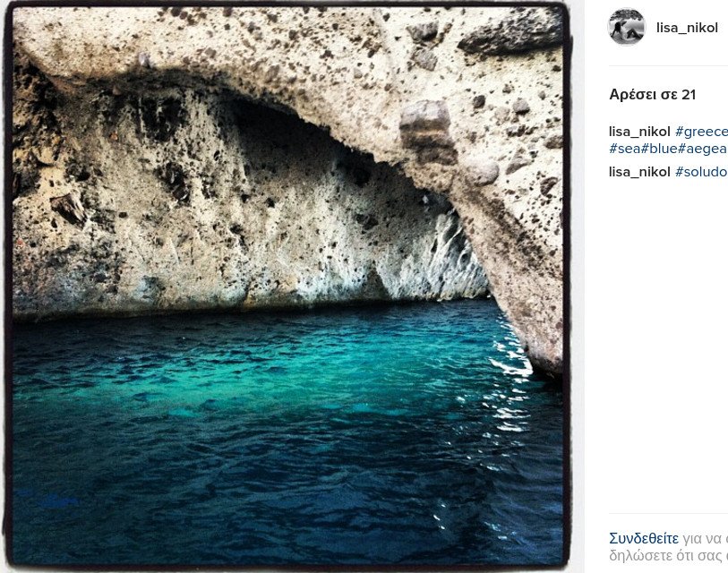Click lisa_nikol's name in the second comment
The height and width of the screenshot is (573, 728).
click(639, 172)
